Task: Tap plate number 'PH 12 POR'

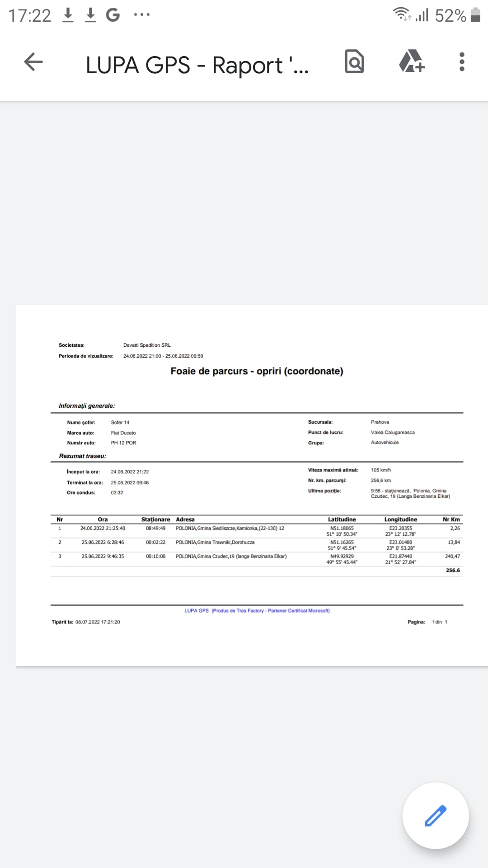Action: coord(123,443)
